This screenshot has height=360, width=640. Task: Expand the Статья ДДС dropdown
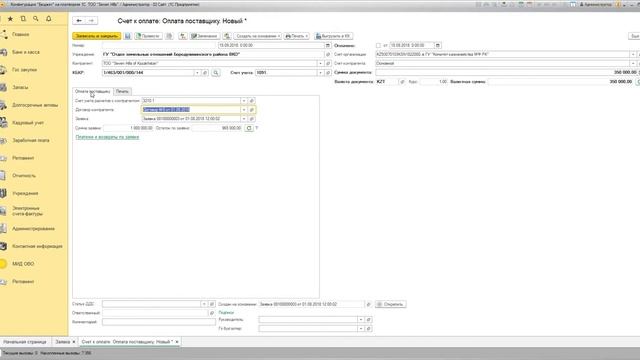tap(204, 304)
